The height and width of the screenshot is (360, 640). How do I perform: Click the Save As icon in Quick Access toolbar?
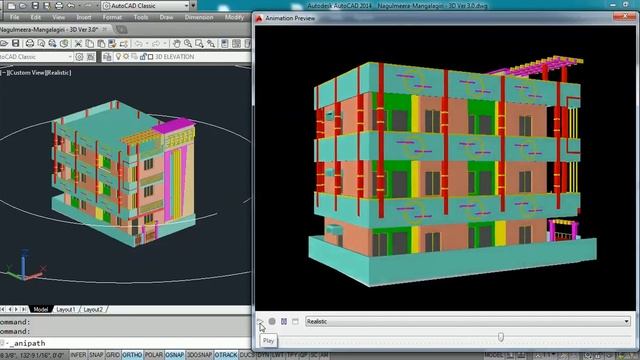tap(47, 6)
